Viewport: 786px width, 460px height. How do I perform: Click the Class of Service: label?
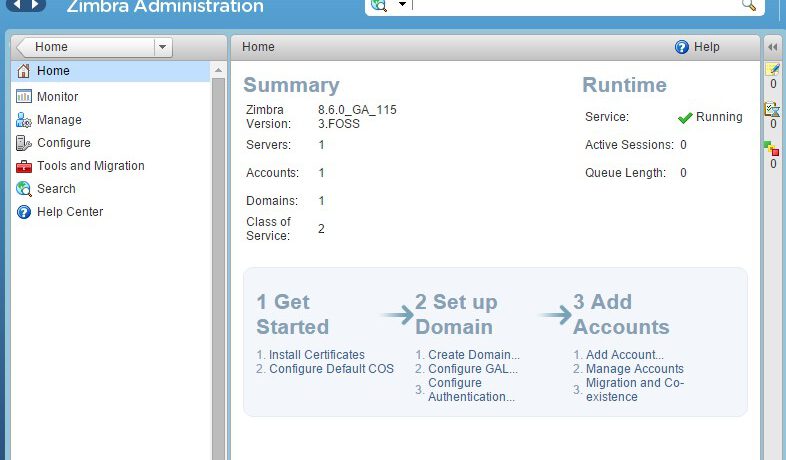point(268,229)
